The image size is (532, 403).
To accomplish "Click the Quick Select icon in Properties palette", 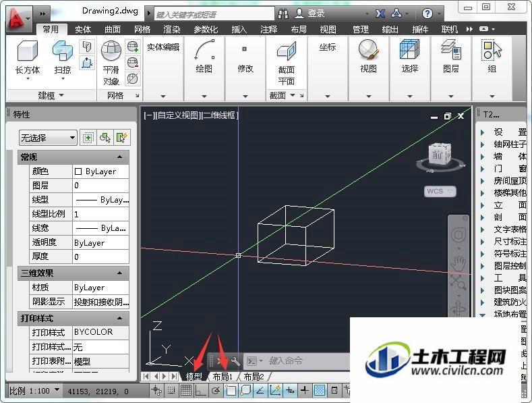I will [122, 138].
